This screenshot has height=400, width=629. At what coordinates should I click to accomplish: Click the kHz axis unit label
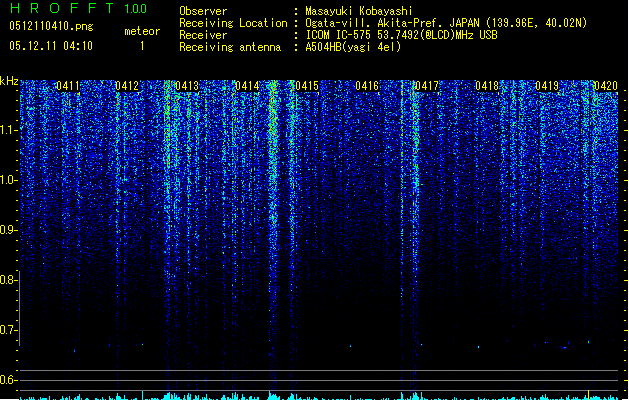9,81
